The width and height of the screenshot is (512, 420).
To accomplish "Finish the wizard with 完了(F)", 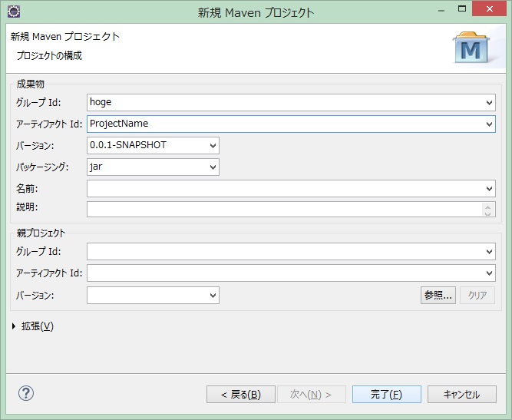I will pyautogui.click(x=387, y=395).
